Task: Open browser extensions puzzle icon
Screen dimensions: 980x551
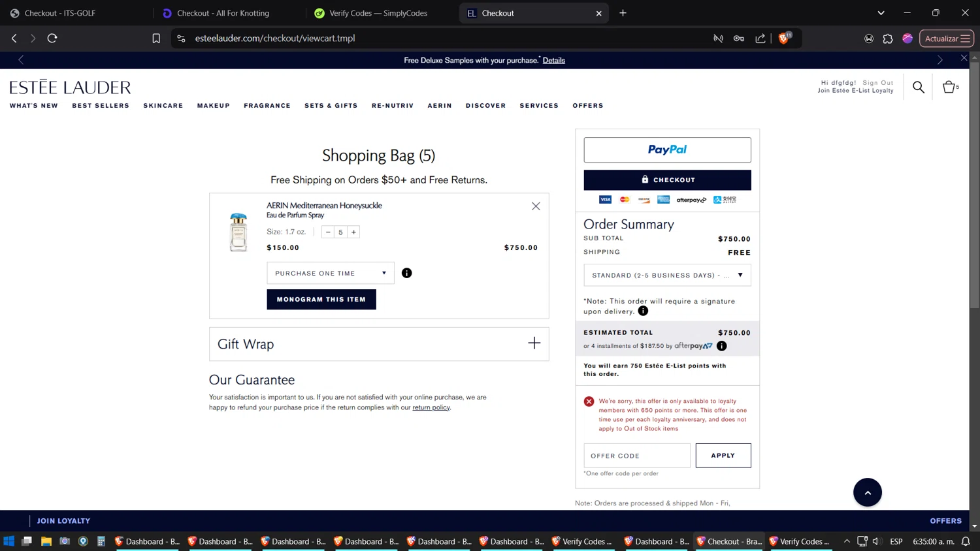Action: tap(888, 39)
